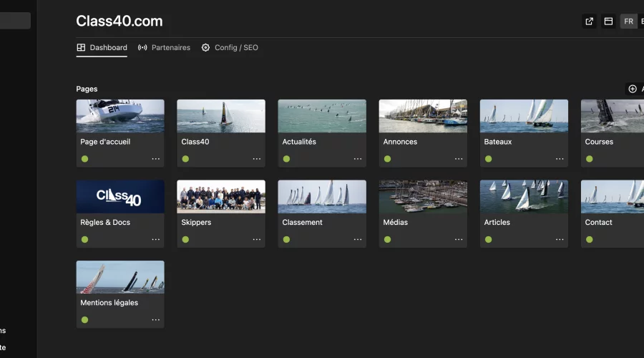Image resolution: width=644 pixels, height=358 pixels.
Task: Open the Médias marina thumbnail
Action: click(x=423, y=196)
